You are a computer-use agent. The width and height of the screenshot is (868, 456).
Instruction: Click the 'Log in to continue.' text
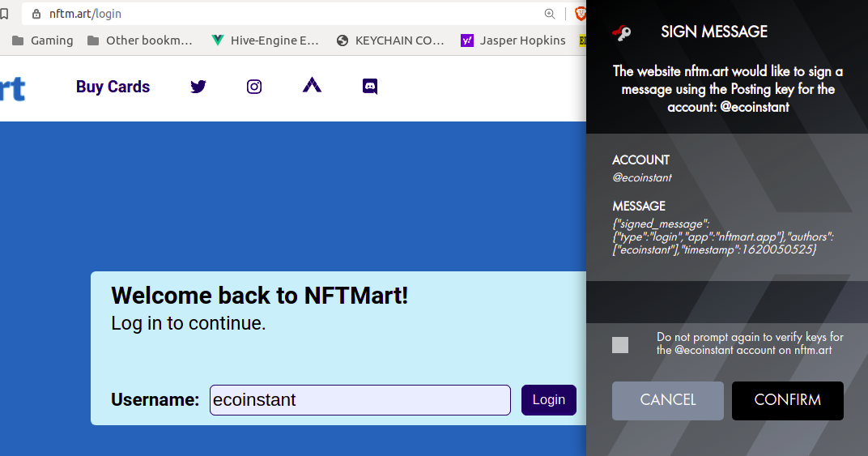[188, 323]
